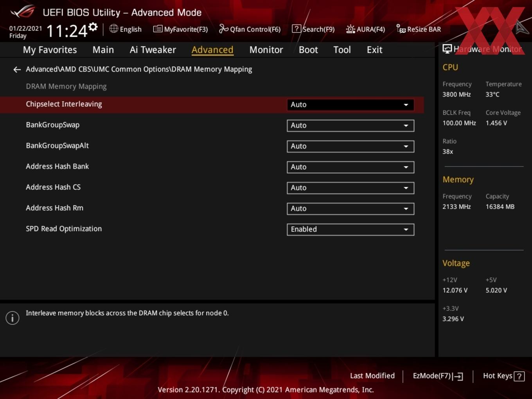Click the +3.3V reading 3.296 V
This screenshot has height=399, width=532.
(x=453, y=319)
